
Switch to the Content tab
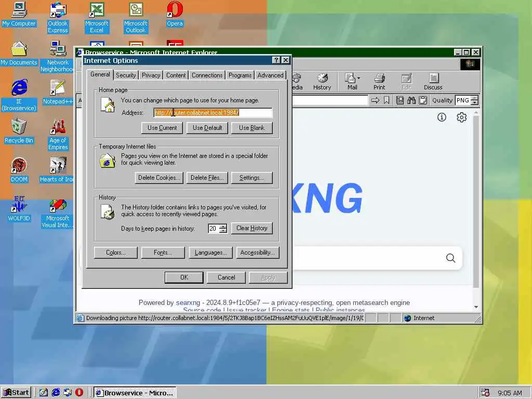coord(176,75)
